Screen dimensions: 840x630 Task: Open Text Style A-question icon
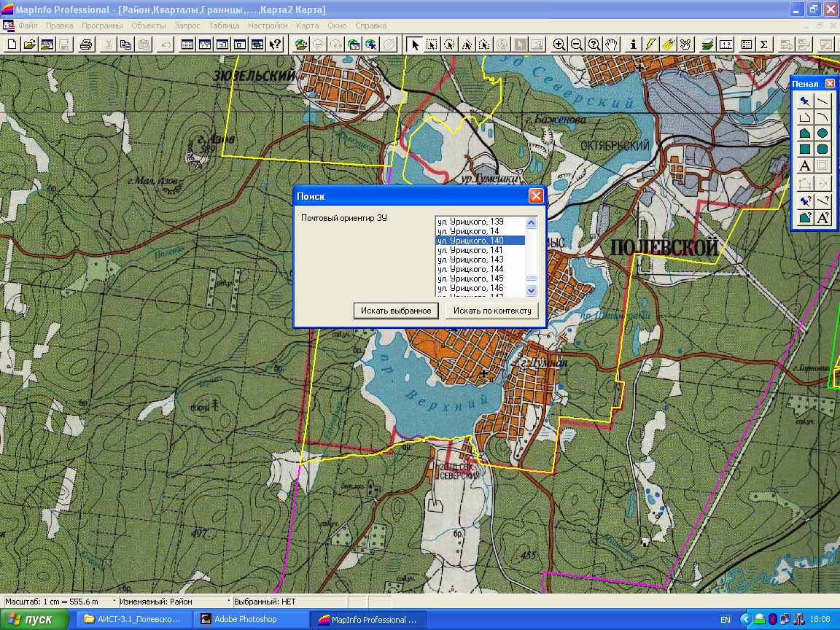[822, 217]
